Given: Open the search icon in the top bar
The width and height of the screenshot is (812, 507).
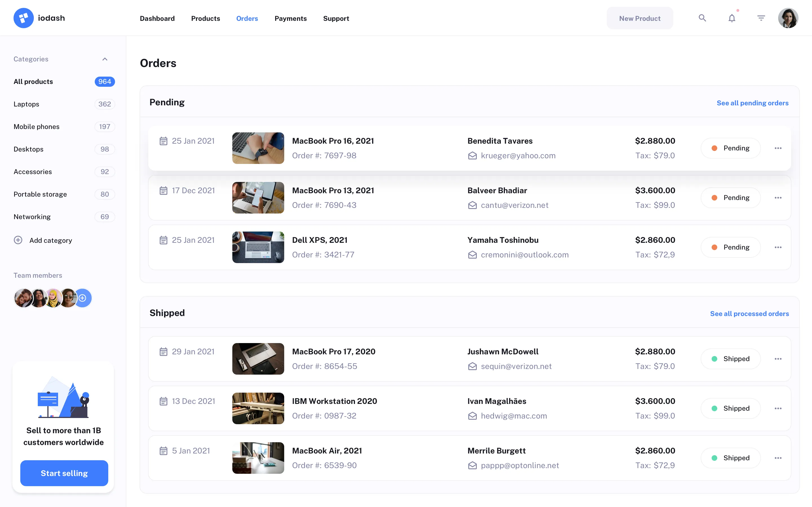Looking at the screenshot, I should coord(702,18).
